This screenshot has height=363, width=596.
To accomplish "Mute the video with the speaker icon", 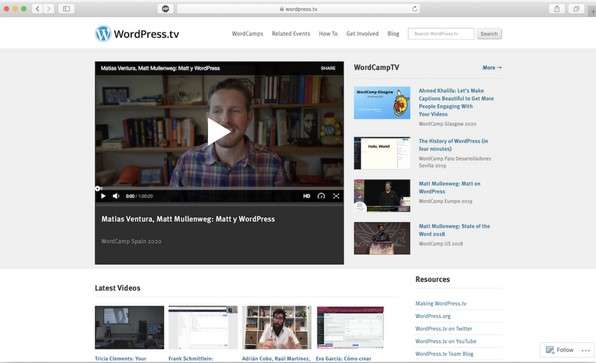I will (116, 196).
